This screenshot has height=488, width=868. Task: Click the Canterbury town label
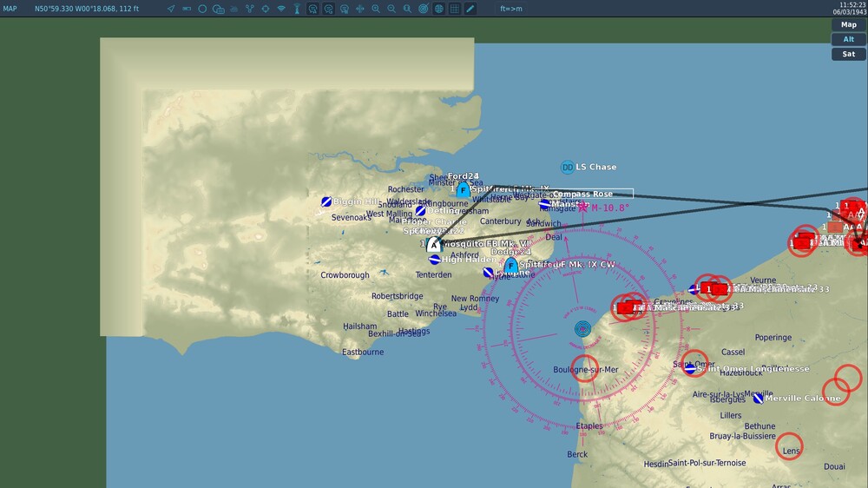pos(501,221)
